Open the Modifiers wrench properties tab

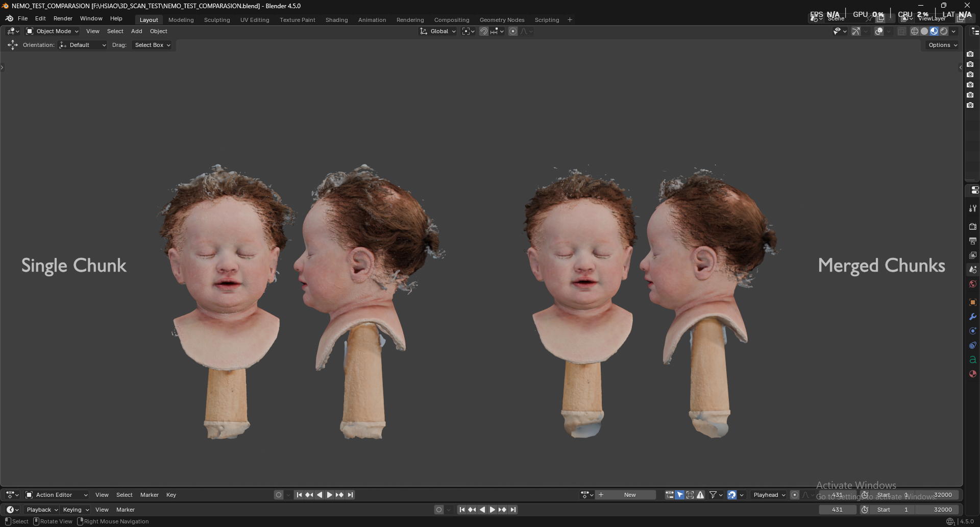tap(973, 317)
